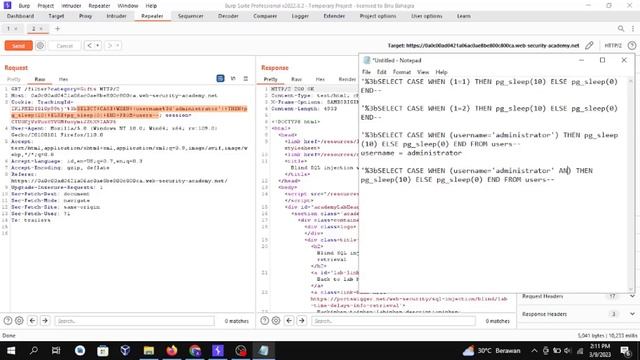640x360 pixels.
Task: Open response search settings gear
Action: pyautogui.click(x=276, y=321)
